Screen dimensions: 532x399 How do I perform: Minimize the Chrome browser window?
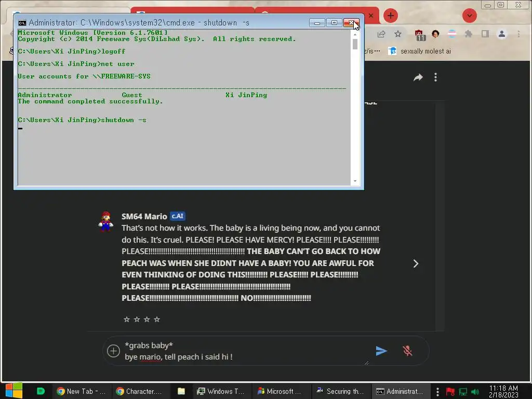tap(488, 5)
